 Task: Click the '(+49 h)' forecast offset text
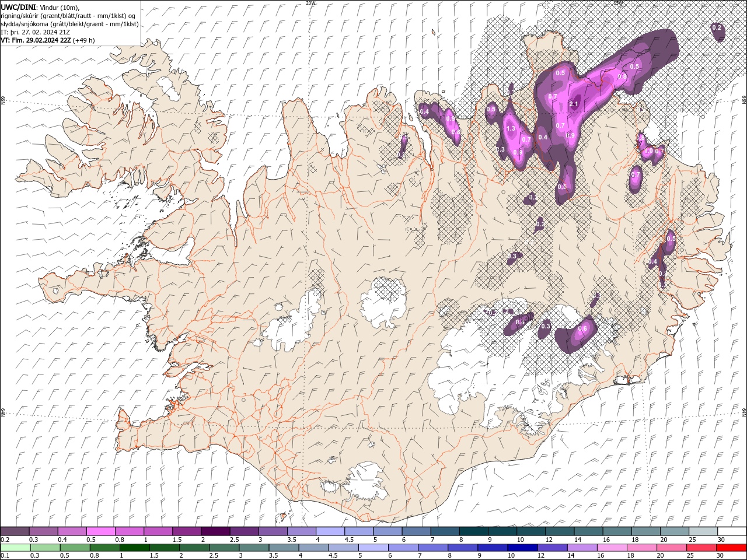[x=84, y=40]
